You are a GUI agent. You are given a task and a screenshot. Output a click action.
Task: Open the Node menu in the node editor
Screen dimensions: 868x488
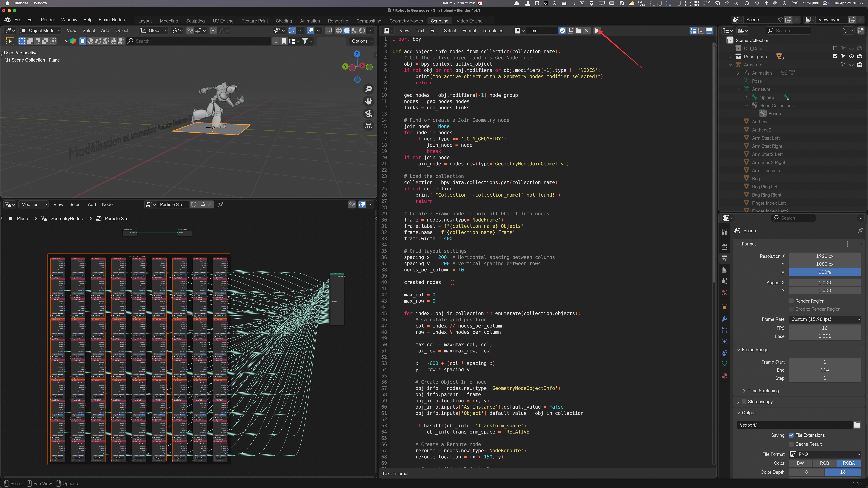[107, 204]
